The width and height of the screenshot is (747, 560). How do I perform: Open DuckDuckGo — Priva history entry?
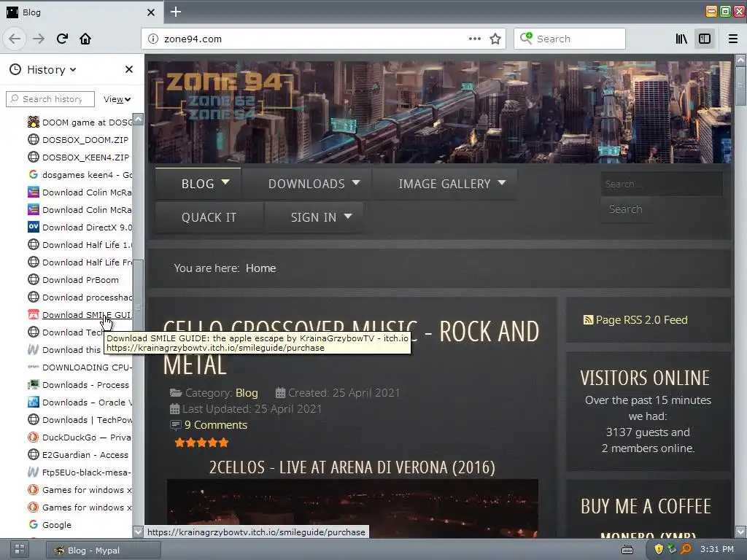(80, 437)
